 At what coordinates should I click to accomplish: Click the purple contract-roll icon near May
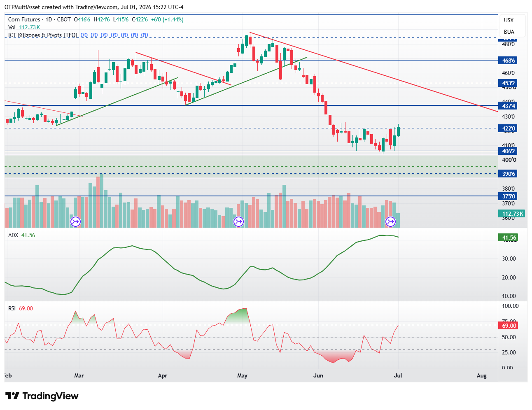click(x=238, y=222)
